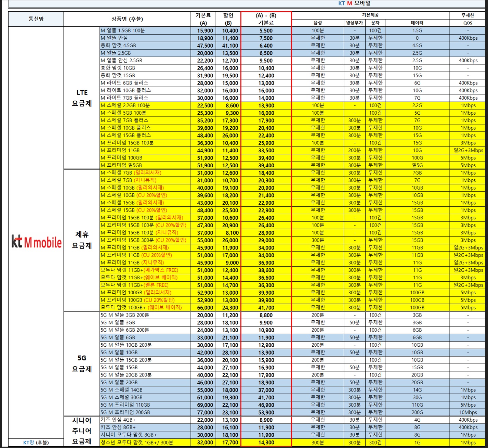Select the M 스페셜 5GB 100분 plan
Screen dimensions: 488x448
click(x=123, y=113)
